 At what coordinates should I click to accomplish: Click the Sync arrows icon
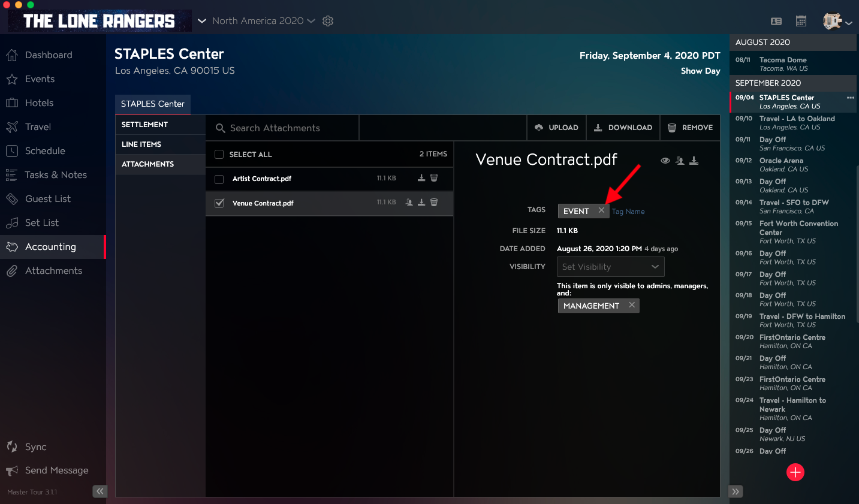(12, 446)
